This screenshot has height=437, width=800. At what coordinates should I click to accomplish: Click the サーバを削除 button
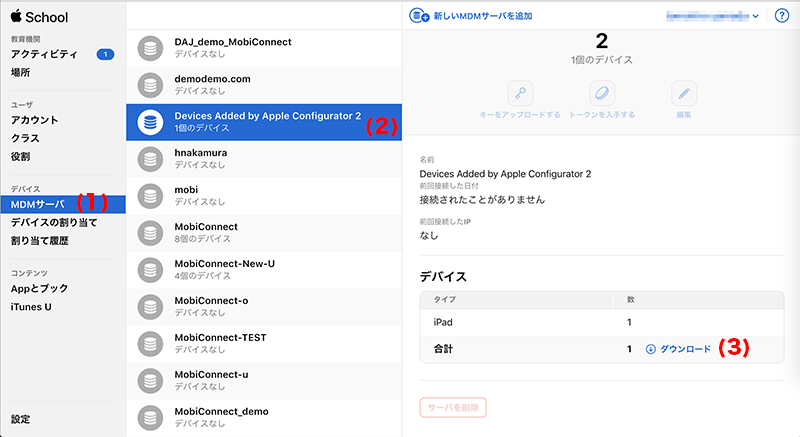[453, 407]
